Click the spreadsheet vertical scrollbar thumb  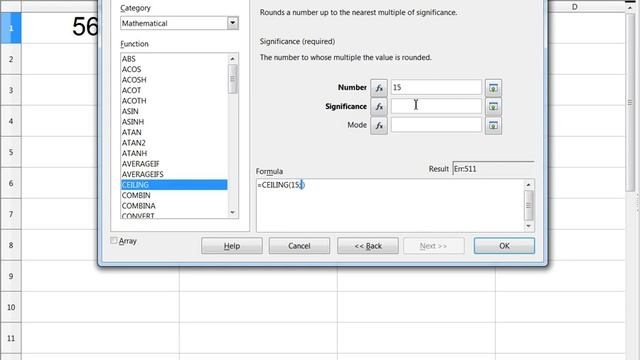coord(630,102)
